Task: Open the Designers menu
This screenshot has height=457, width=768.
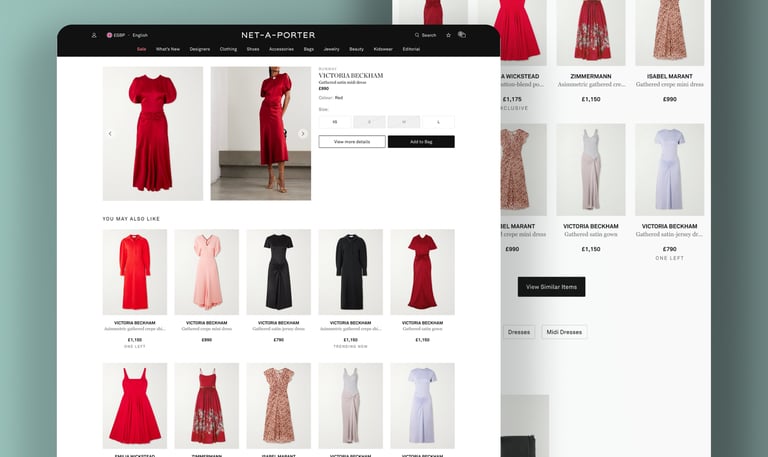Action: click(x=200, y=49)
